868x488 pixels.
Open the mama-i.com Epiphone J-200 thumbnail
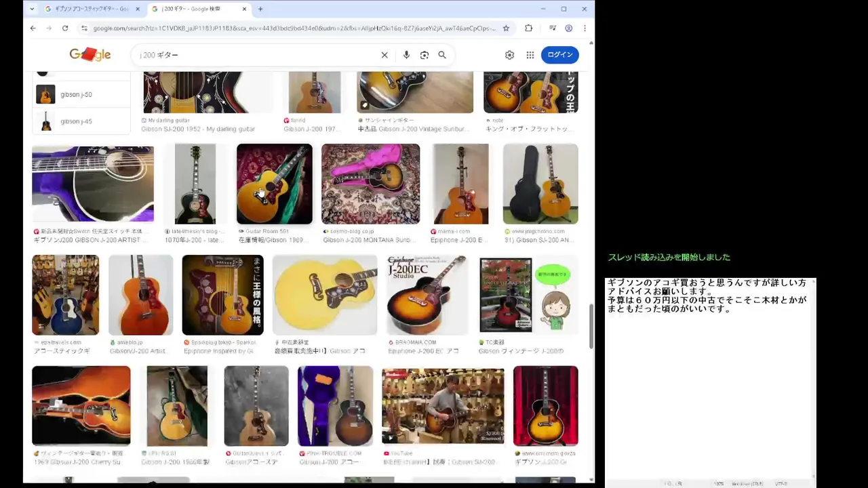(x=461, y=184)
